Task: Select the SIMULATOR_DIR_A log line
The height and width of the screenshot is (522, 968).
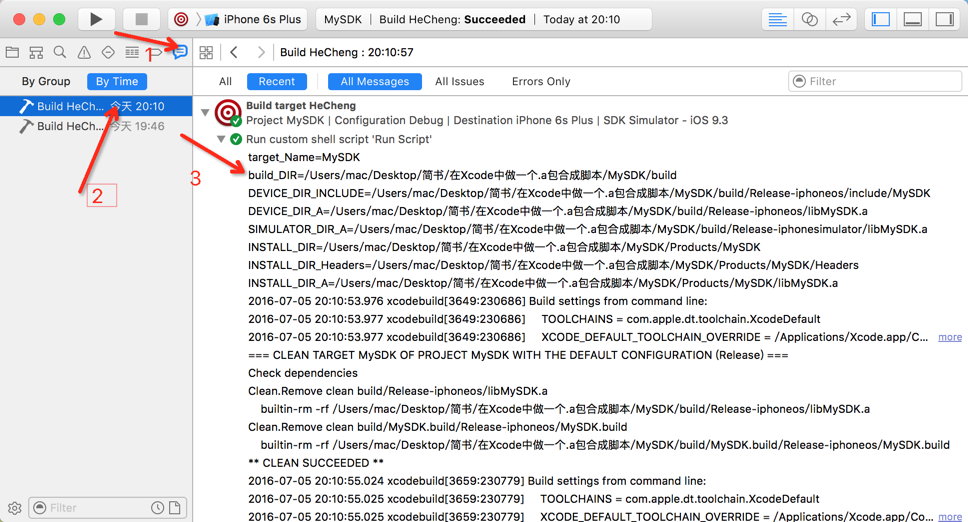Action: 588,230
